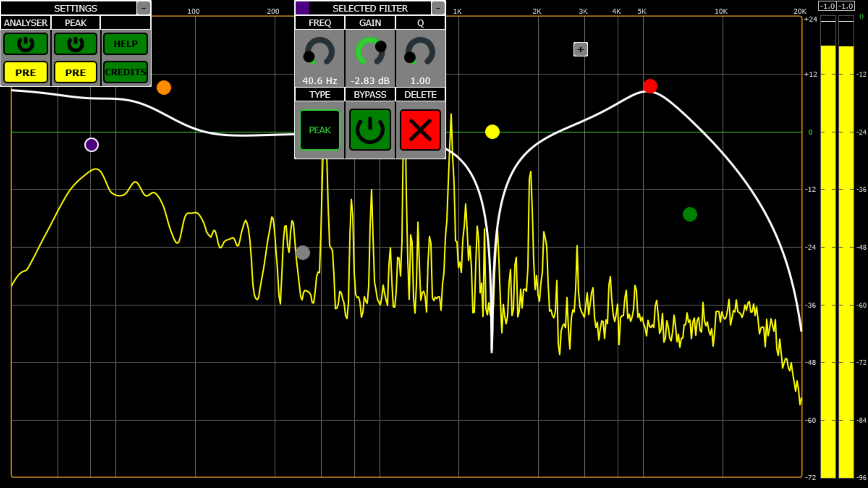
Task: Toggle the Peak power button
Action: (x=76, y=44)
